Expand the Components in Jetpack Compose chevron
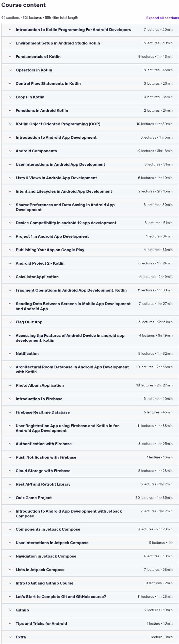The image size is (179, 644). point(10,529)
